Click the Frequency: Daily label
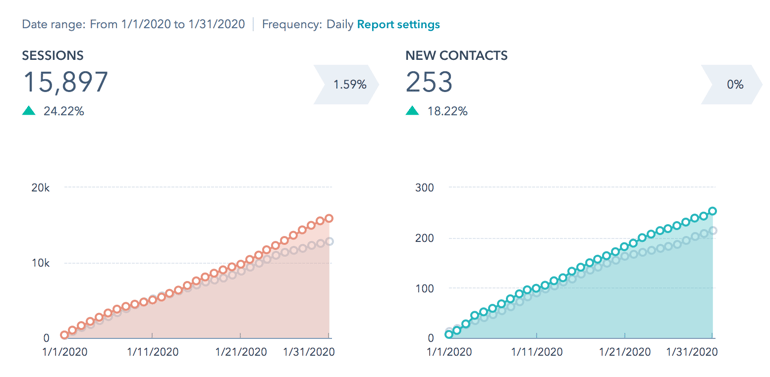The height and width of the screenshot is (377, 770). [x=308, y=24]
